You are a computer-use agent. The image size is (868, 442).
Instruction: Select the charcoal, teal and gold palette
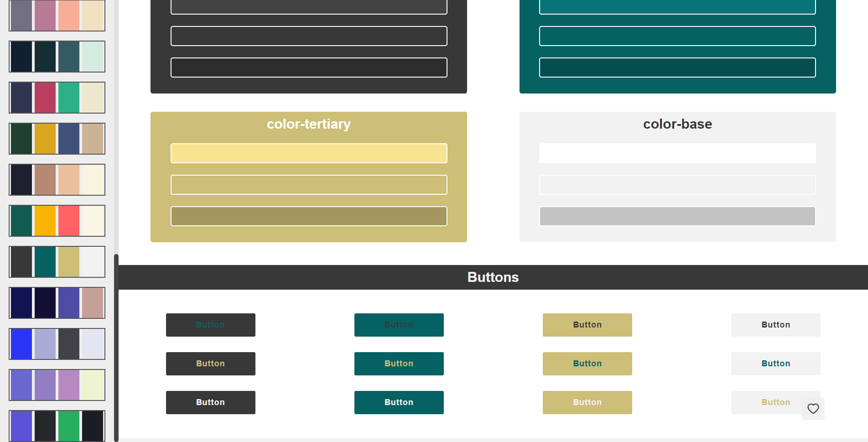(x=57, y=261)
